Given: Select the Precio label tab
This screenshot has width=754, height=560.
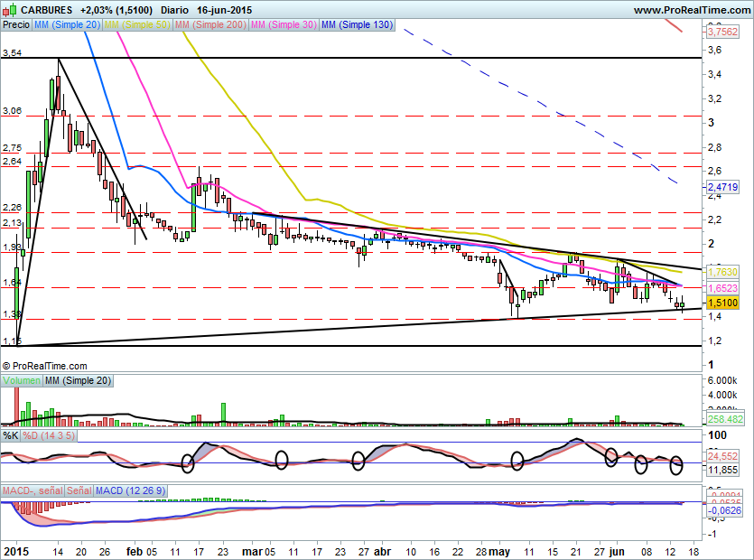Looking at the screenshot, I should (15, 25).
